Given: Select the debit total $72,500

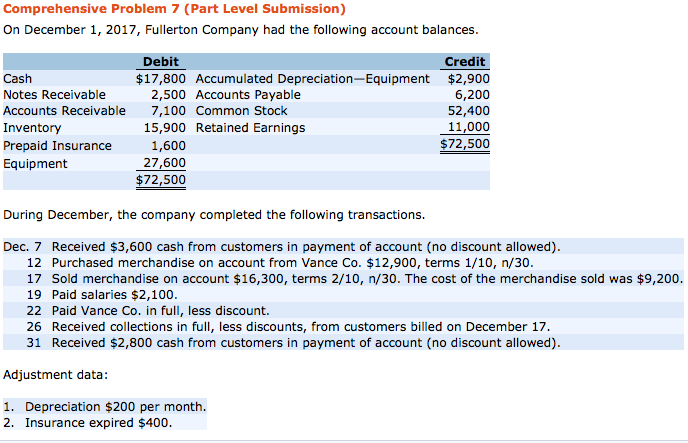Looking at the screenshot, I should (x=161, y=180).
